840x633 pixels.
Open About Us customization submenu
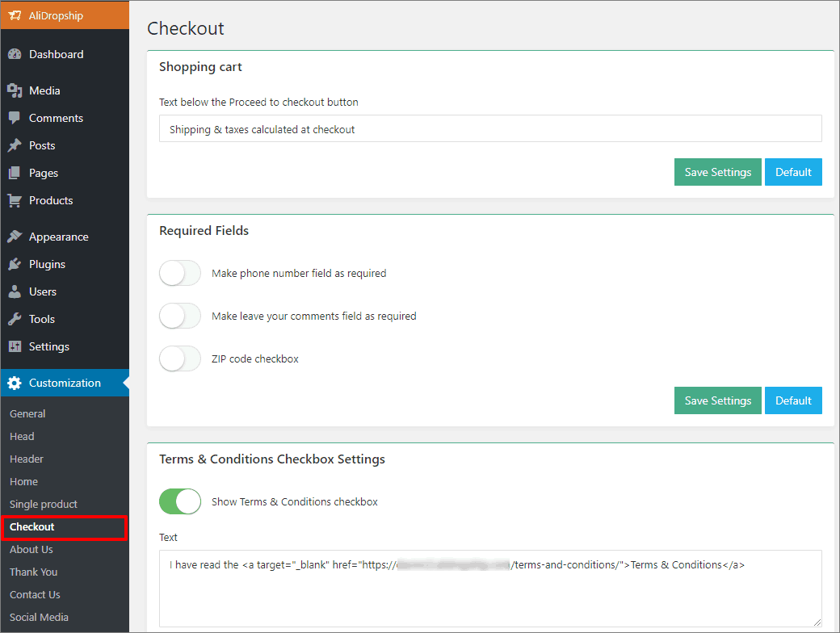click(31, 550)
